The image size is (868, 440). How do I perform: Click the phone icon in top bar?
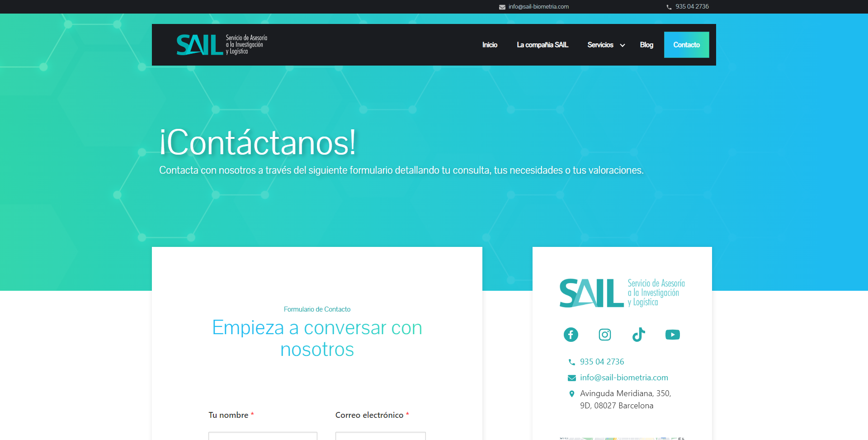tap(669, 7)
